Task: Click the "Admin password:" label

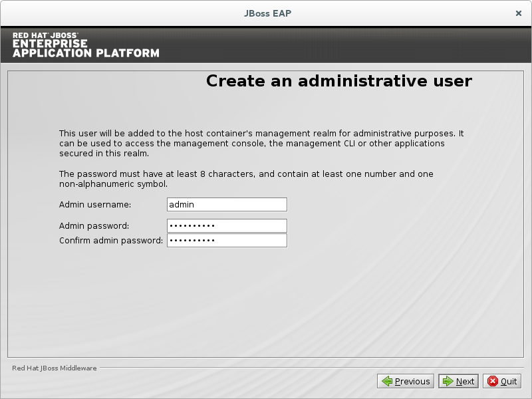Action: [94, 226]
